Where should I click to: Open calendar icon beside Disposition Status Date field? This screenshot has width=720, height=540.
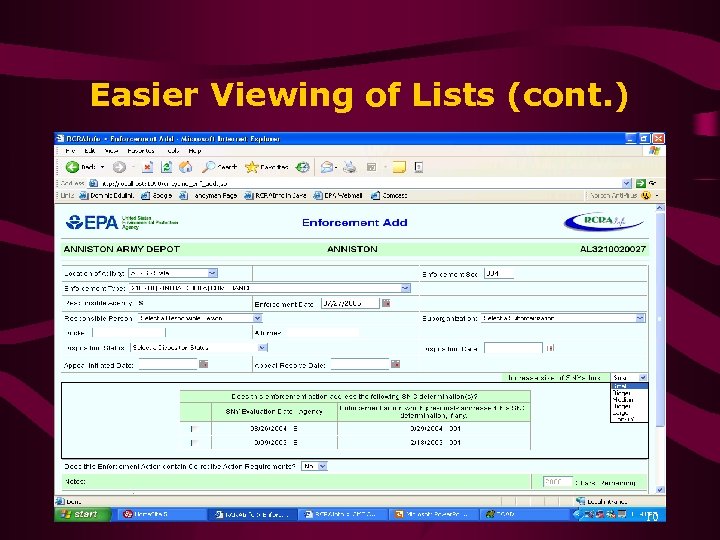click(x=550, y=348)
